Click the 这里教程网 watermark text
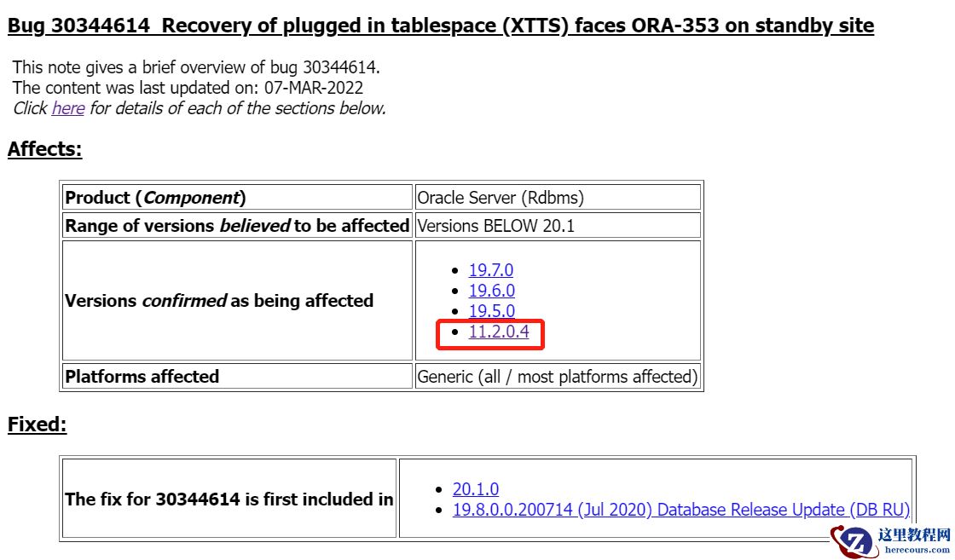Viewport: 955px width, 560px height. tap(913, 535)
